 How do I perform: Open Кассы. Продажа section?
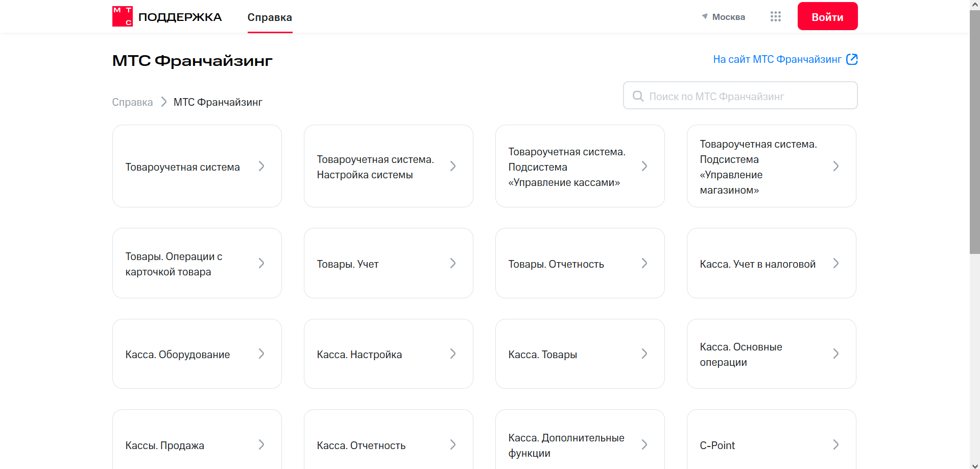[x=197, y=439]
